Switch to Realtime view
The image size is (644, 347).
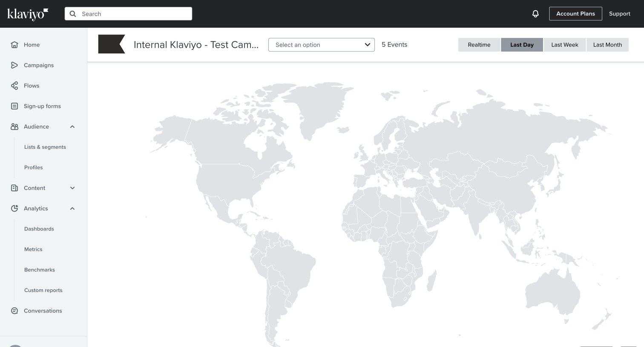pyautogui.click(x=479, y=45)
